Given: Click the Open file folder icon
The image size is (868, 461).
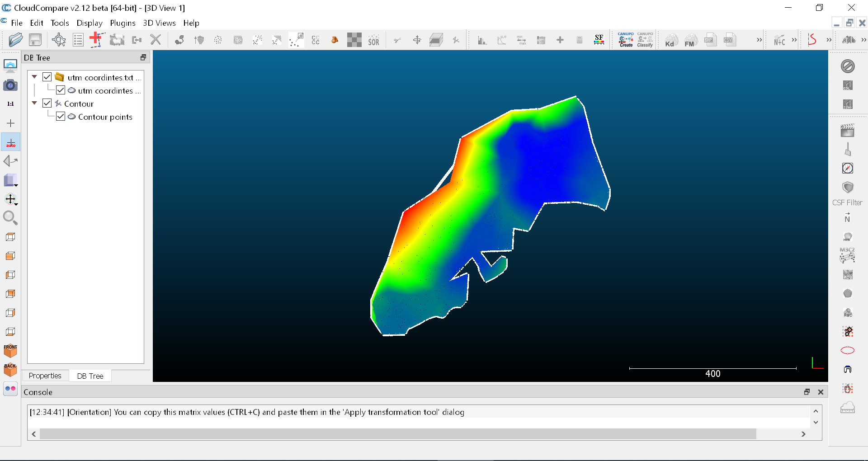Looking at the screenshot, I should [x=15, y=40].
